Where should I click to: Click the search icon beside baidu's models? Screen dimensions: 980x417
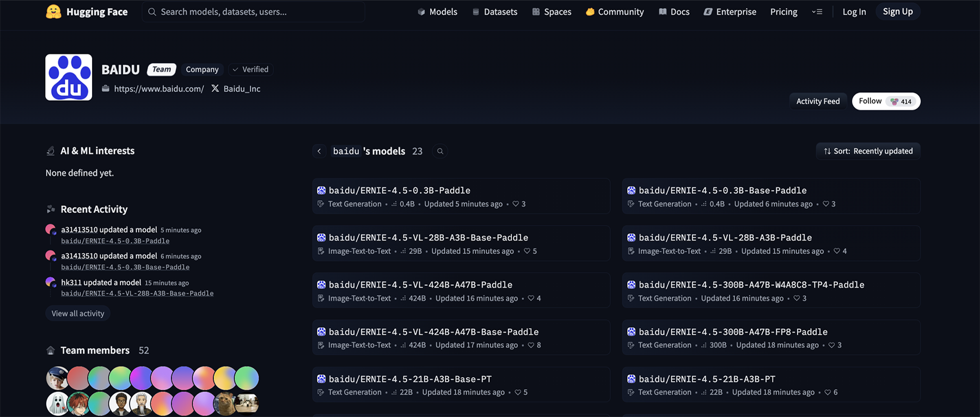coord(440,151)
